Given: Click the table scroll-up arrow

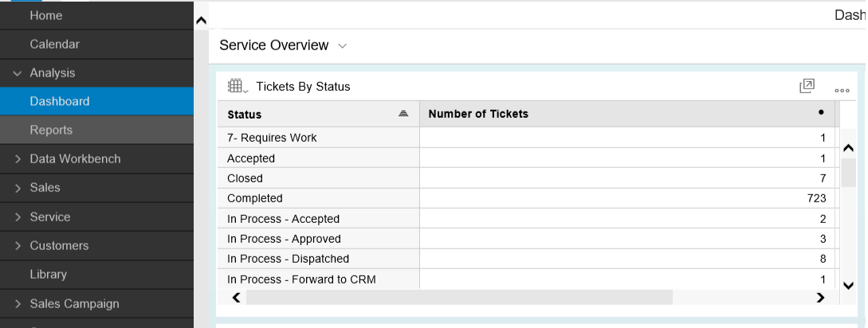Looking at the screenshot, I should 848,148.
